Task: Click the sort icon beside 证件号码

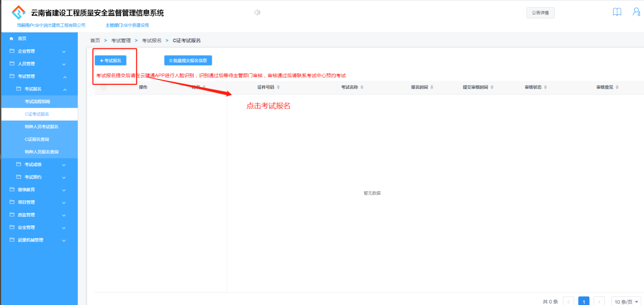Action: coord(278,87)
